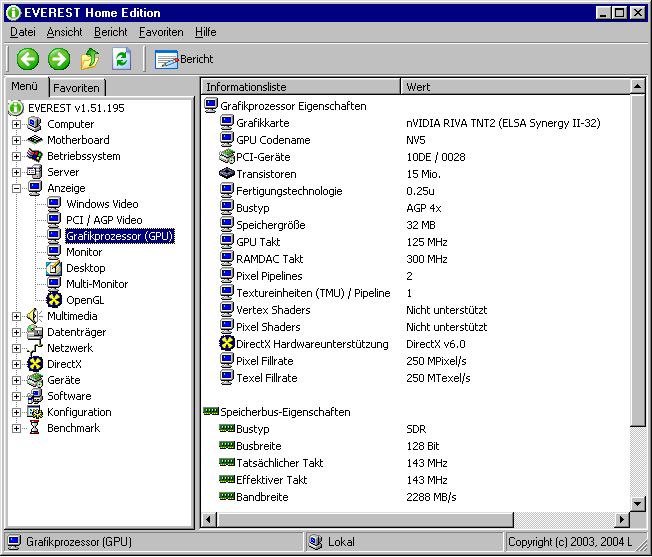Click the green Forward arrow button
This screenshot has width=652, height=557.
click(x=59, y=59)
